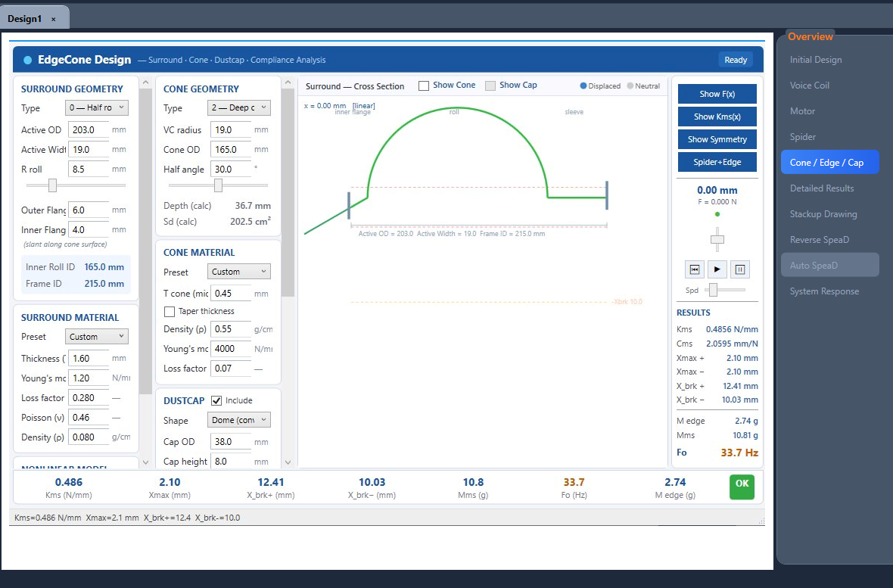Open the Surround Type dropdown
Viewport: 893px width, 588px height.
pyautogui.click(x=97, y=107)
